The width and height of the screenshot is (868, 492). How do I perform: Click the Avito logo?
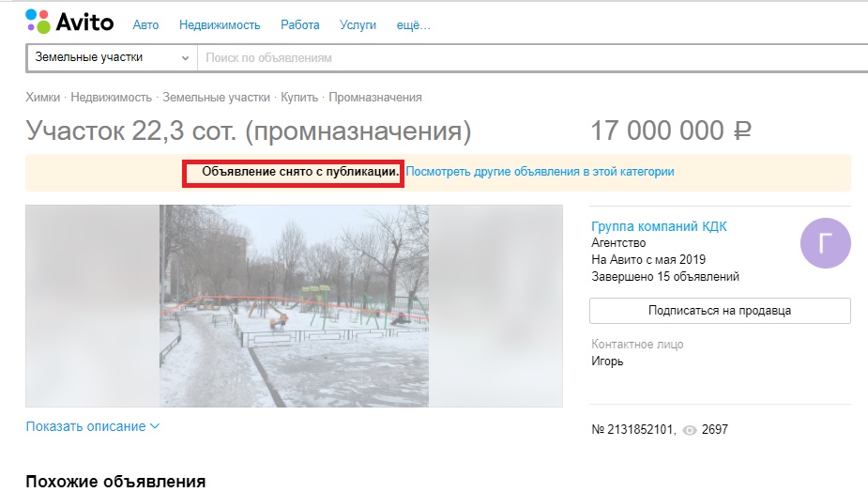(x=69, y=22)
